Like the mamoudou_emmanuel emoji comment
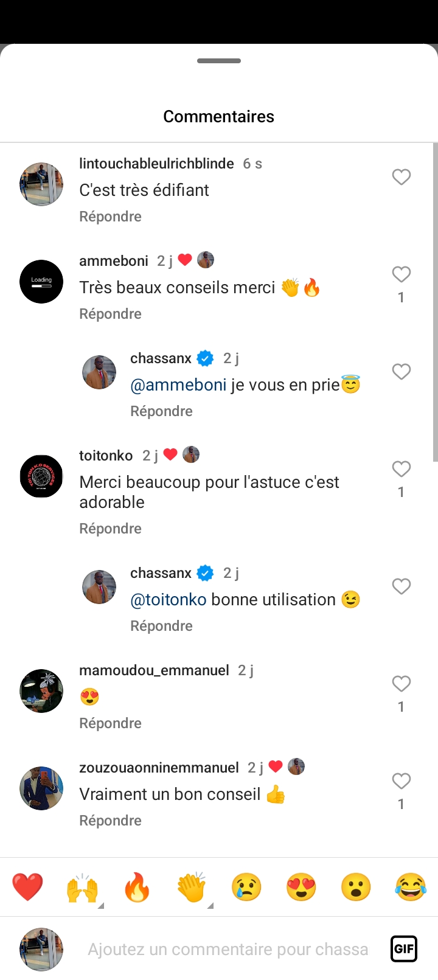438x980 pixels. pos(401,684)
